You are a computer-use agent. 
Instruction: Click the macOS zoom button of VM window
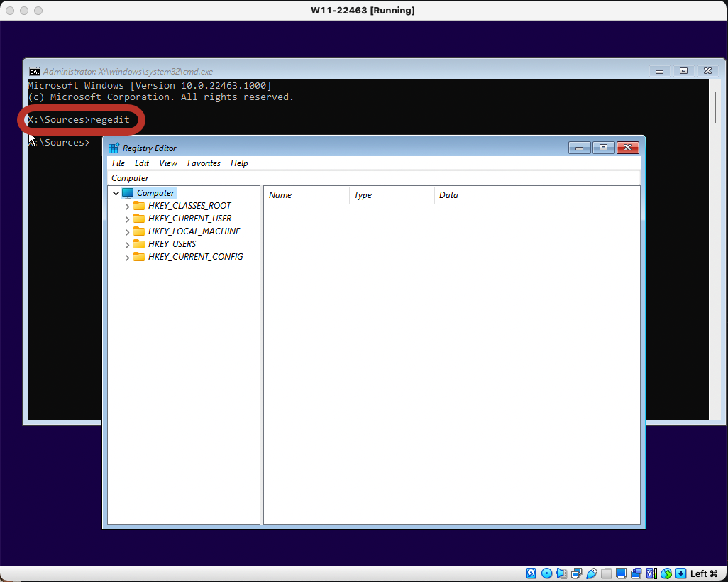pyautogui.click(x=38, y=10)
